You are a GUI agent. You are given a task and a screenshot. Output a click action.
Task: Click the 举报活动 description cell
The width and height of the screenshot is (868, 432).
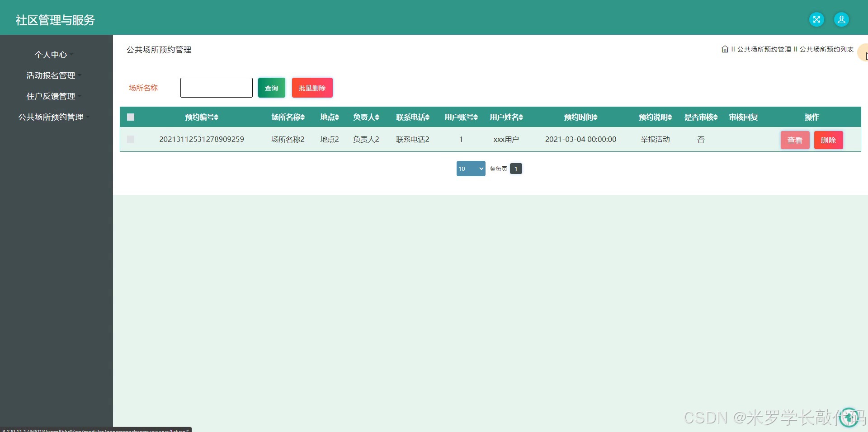point(655,139)
